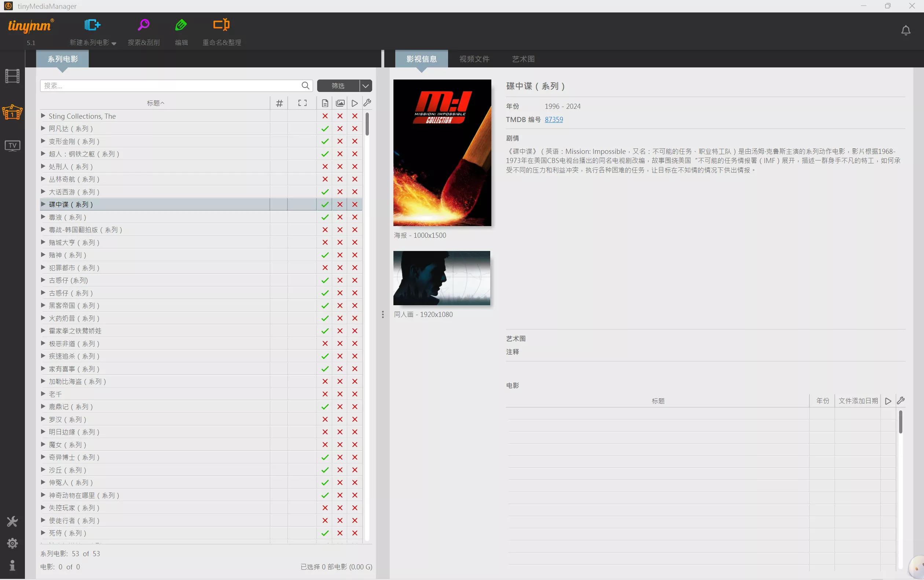Switch to the movies film-strip sidebar icon

(x=12, y=76)
